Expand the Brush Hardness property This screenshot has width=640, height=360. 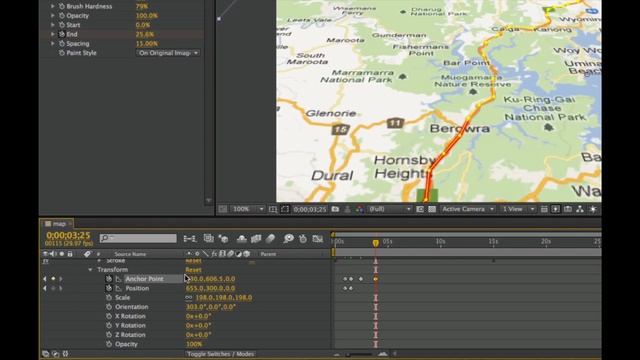point(52,6)
